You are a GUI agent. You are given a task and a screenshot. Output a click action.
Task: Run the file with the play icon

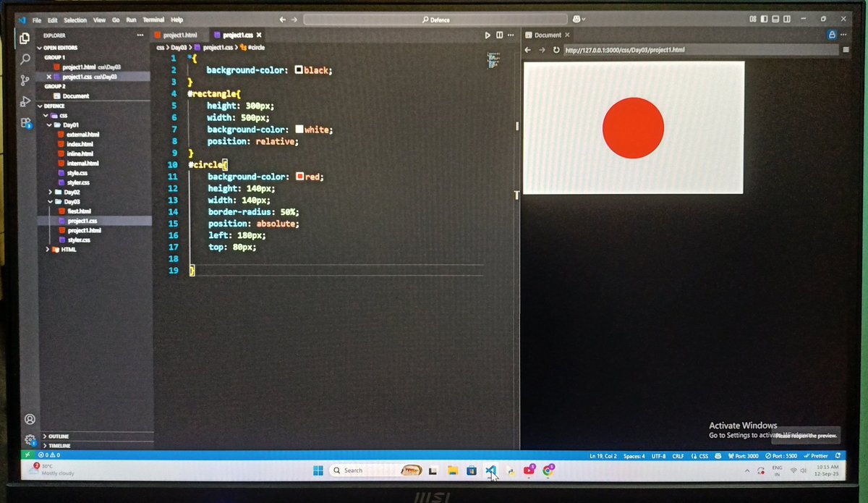[x=488, y=35]
